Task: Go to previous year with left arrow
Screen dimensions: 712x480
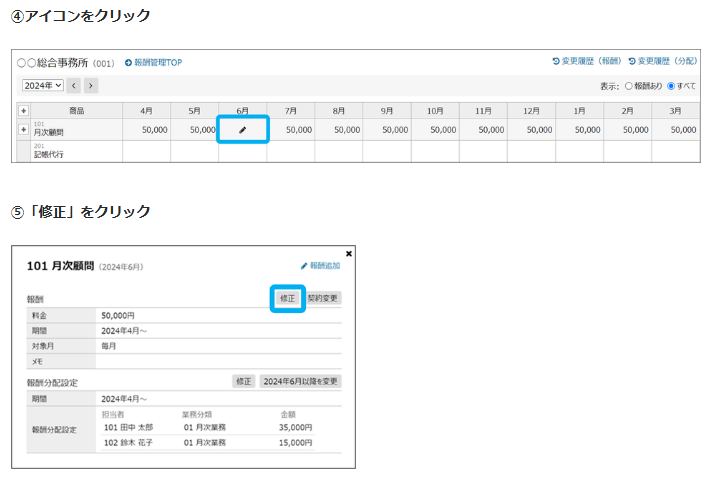Action: pyautogui.click(x=73, y=86)
